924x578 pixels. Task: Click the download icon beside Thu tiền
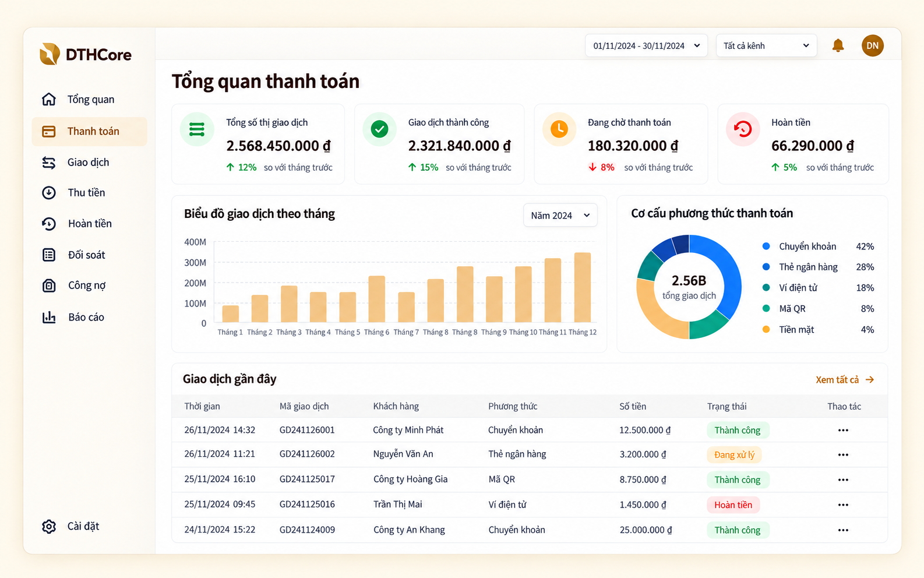(49, 193)
